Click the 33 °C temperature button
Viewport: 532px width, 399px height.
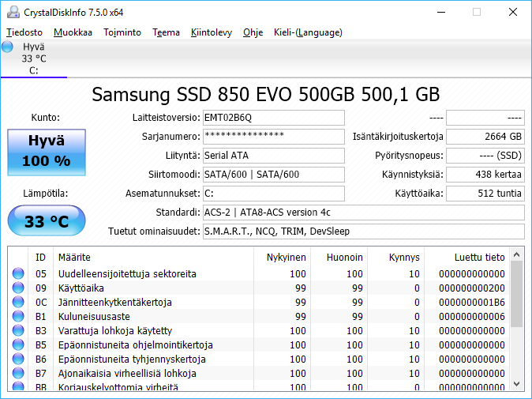pyautogui.click(x=47, y=220)
